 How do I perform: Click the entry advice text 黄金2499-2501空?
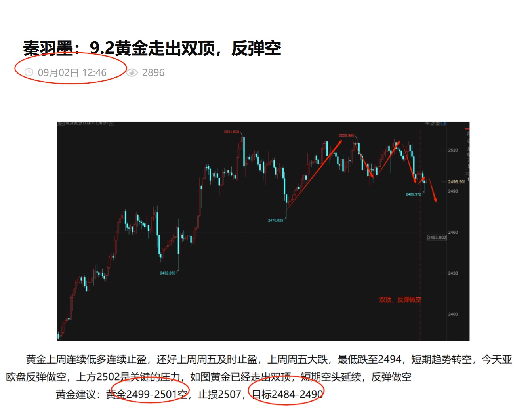tap(147, 395)
